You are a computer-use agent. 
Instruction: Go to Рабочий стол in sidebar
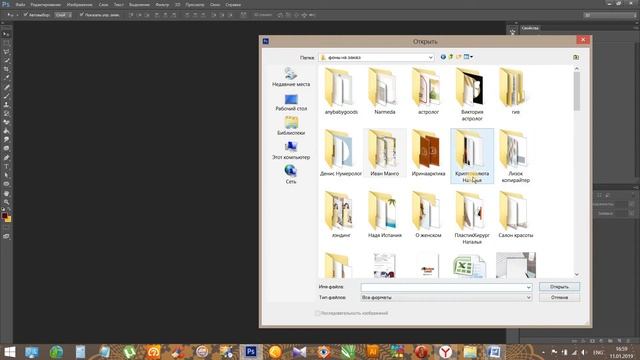291,102
